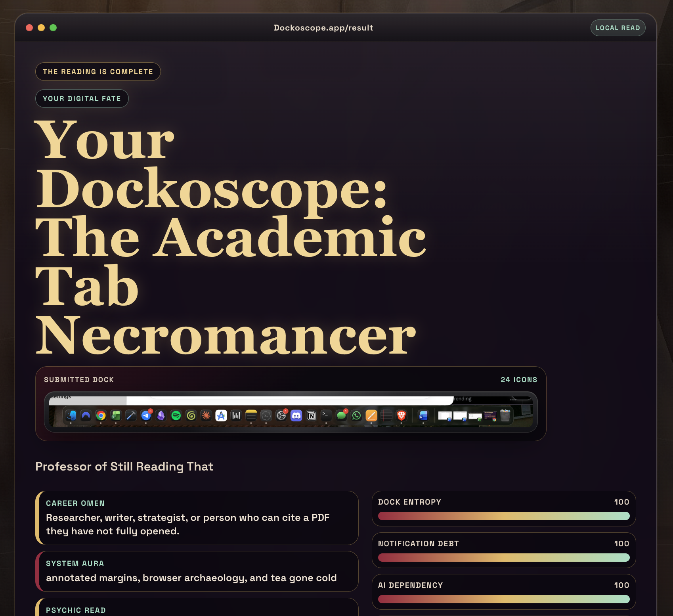Click the green full-screen window button
The width and height of the screenshot is (673, 616).
[53, 28]
